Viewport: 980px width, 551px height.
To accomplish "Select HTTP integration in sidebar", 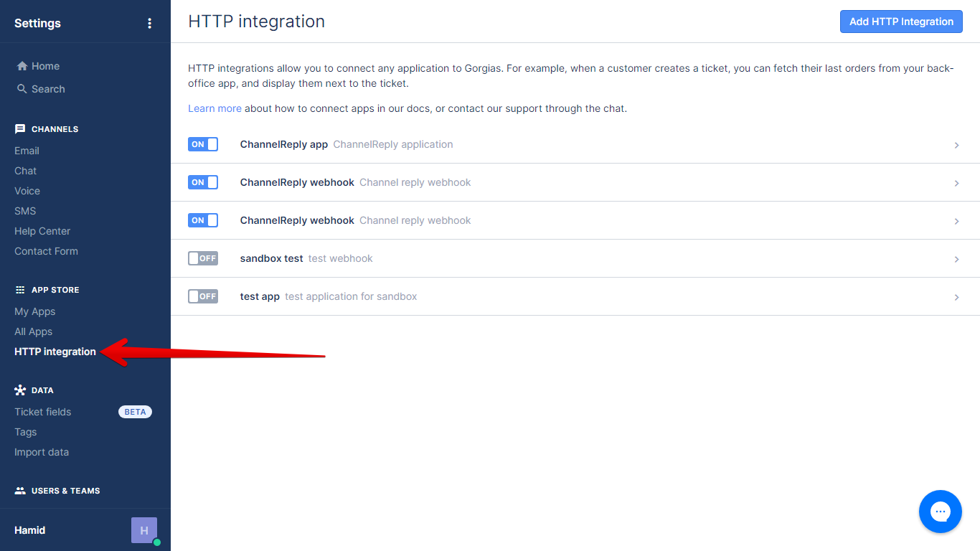I will pyautogui.click(x=55, y=352).
